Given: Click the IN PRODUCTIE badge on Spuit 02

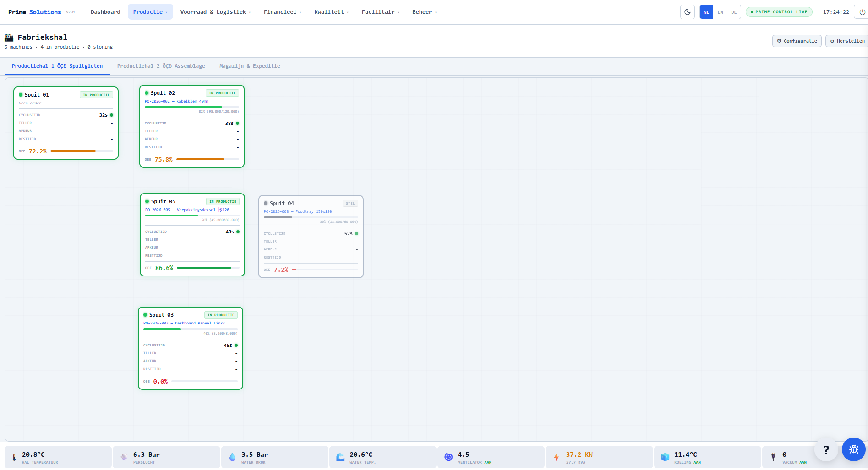Looking at the screenshot, I should [x=223, y=93].
